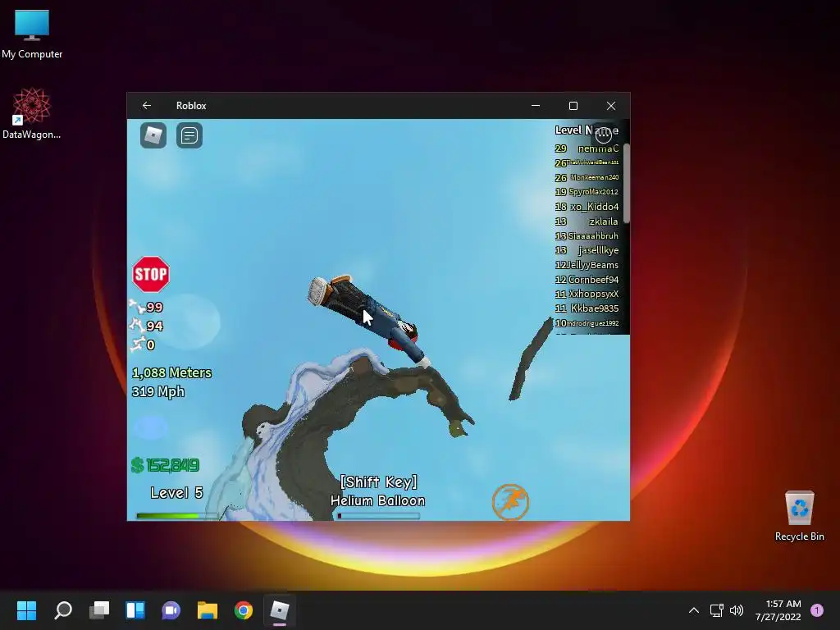This screenshot has height=630, width=840.
Task: Click the $152,849 money display
Action: pyautogui.click(x=165, y=465)
